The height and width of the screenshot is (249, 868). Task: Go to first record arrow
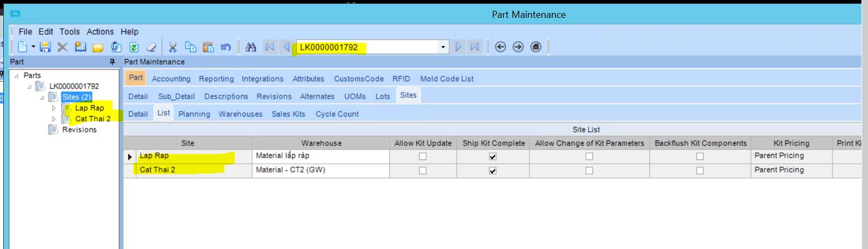[x=270, y=47]
